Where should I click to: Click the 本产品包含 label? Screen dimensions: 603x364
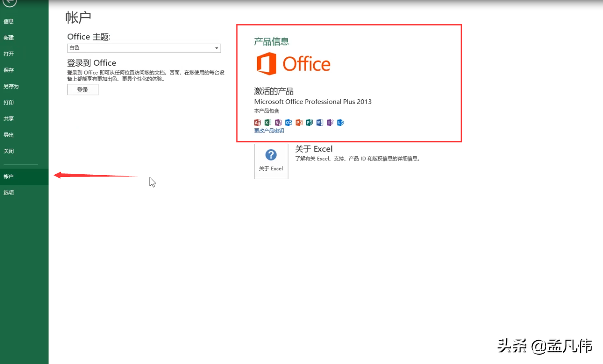(266, 111)
